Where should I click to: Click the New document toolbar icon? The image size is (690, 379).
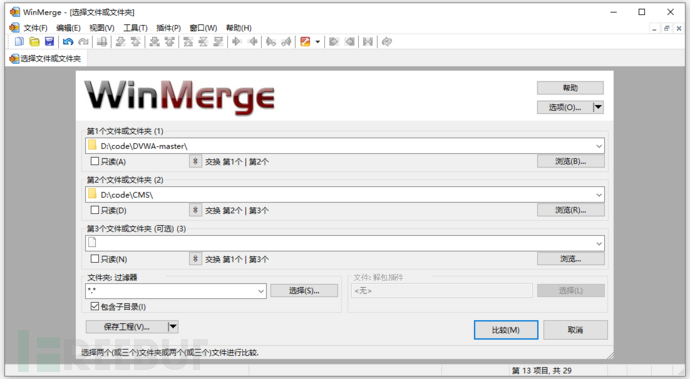point(19,42)
